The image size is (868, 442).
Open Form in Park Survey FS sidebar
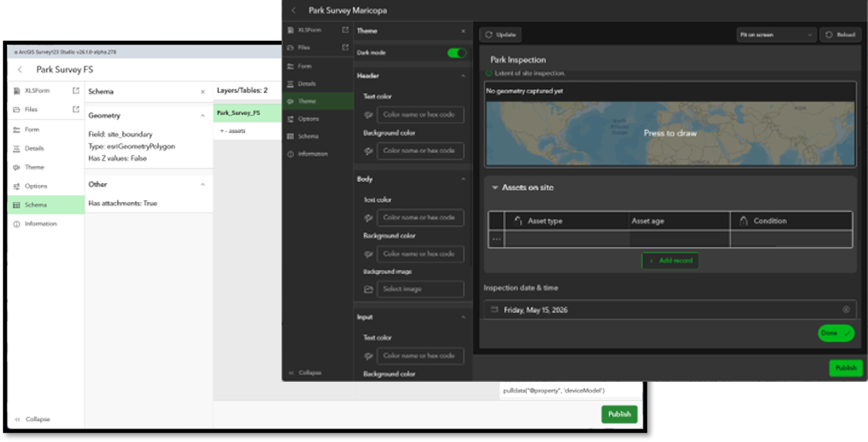(x=46, y=130)
